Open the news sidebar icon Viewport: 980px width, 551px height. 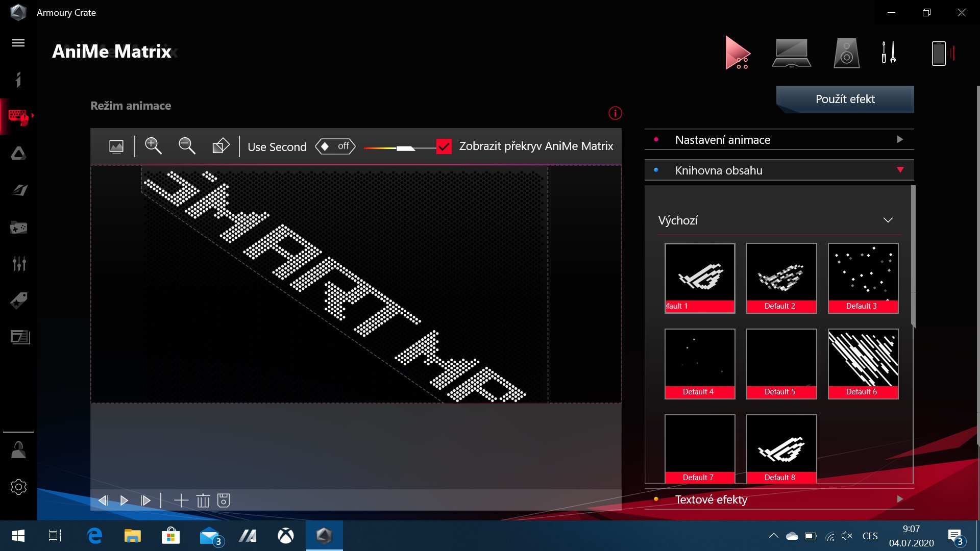(x=20, y=337)
